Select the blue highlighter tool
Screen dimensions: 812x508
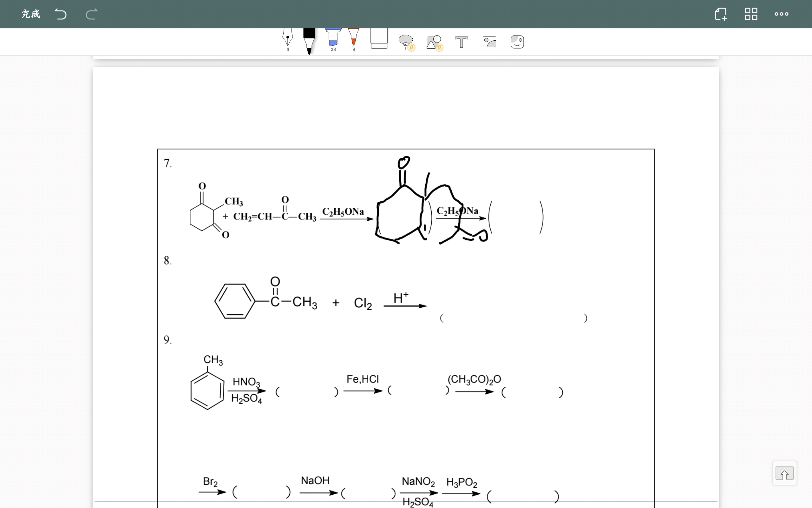333,39
